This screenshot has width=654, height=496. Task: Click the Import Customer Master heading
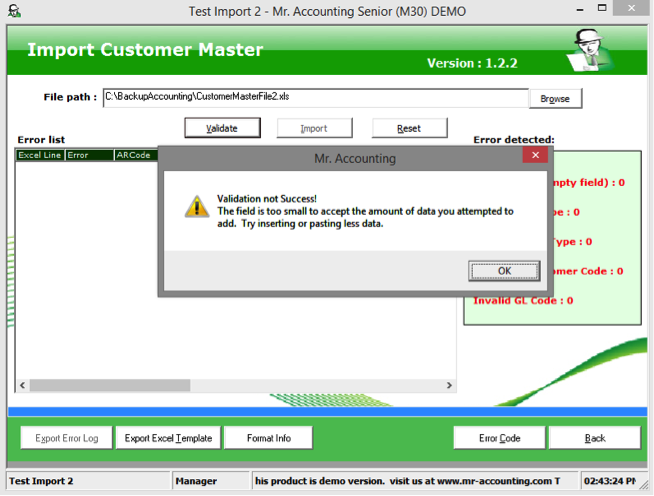145,50
